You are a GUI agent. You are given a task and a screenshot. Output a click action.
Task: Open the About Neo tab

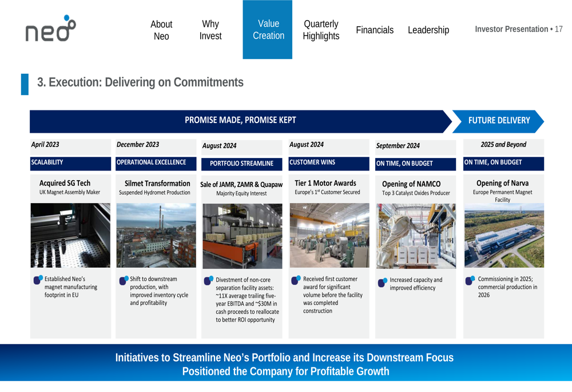pyautogui.click(x=161, y=30)
